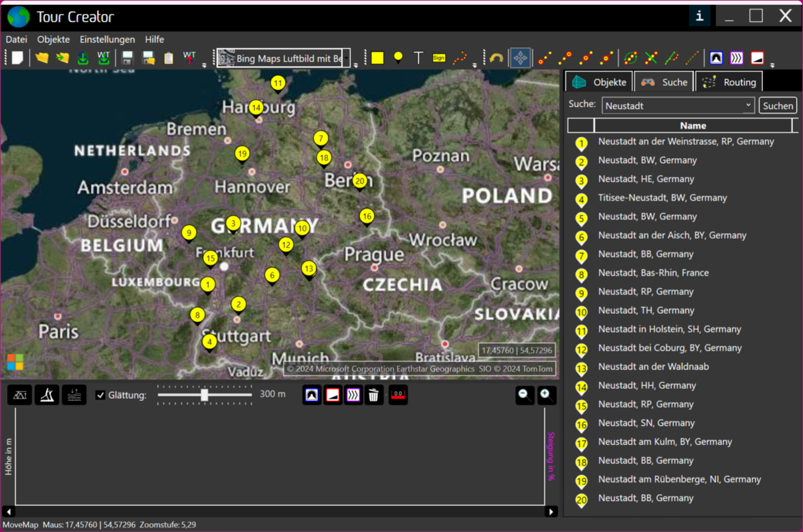Click the bridge profile icon in elevation panel
The height and width of the screenshot is (532, 803).
[19, 395]
